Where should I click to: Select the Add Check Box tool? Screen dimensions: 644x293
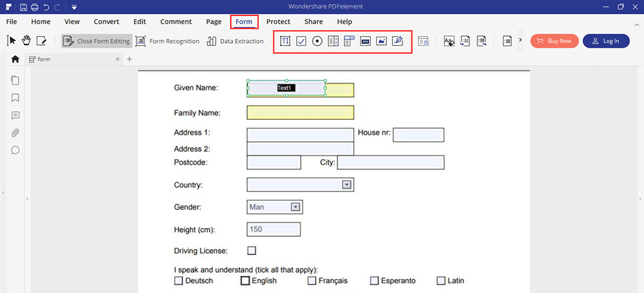(x=301, y=41)
